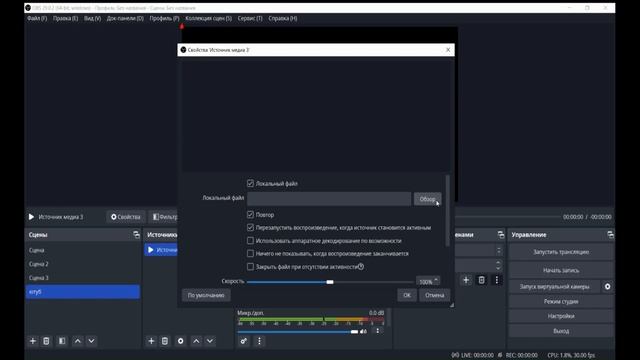Enable Ничего не показывать checkbox
The height and width of the screenshot is (360, 640).
(x=251, y=253)
